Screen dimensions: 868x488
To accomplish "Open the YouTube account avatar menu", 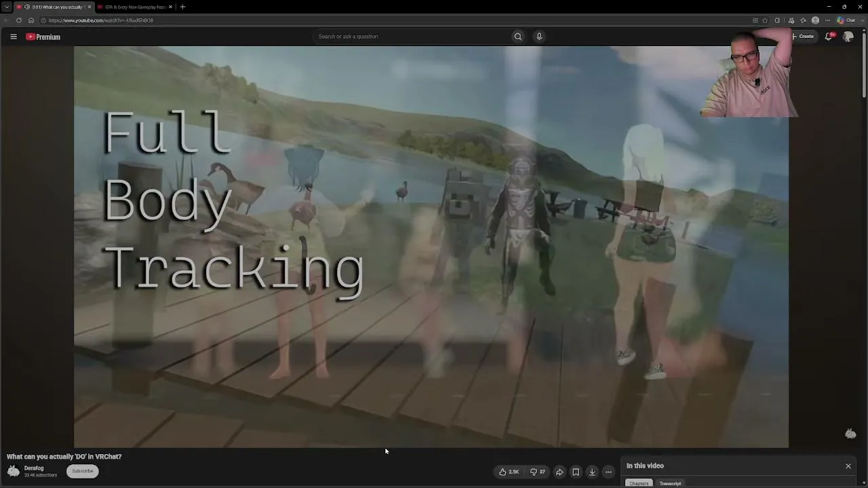I will (848, 37).
